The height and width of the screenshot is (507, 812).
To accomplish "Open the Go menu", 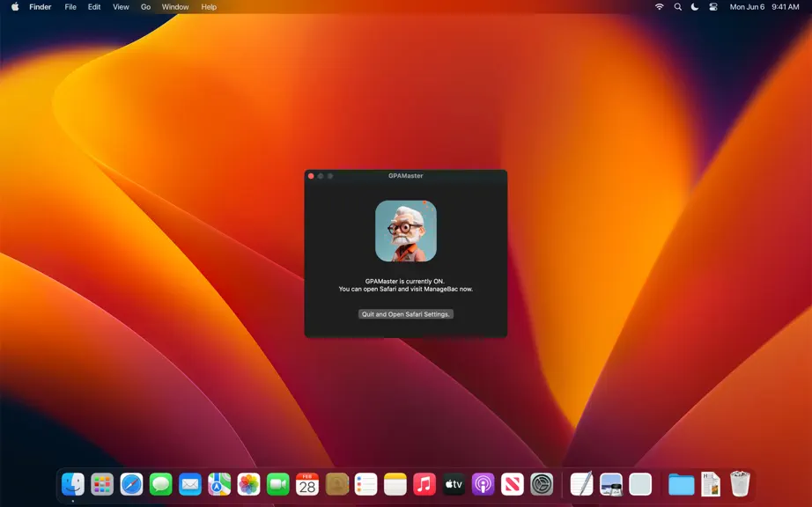I will tap(145, 7).
